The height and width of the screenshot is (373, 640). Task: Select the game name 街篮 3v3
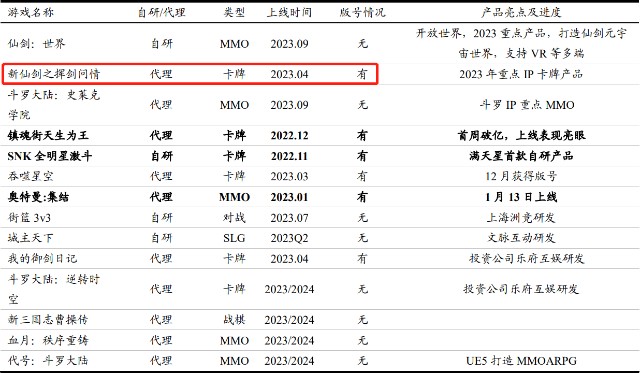(29, 218)
